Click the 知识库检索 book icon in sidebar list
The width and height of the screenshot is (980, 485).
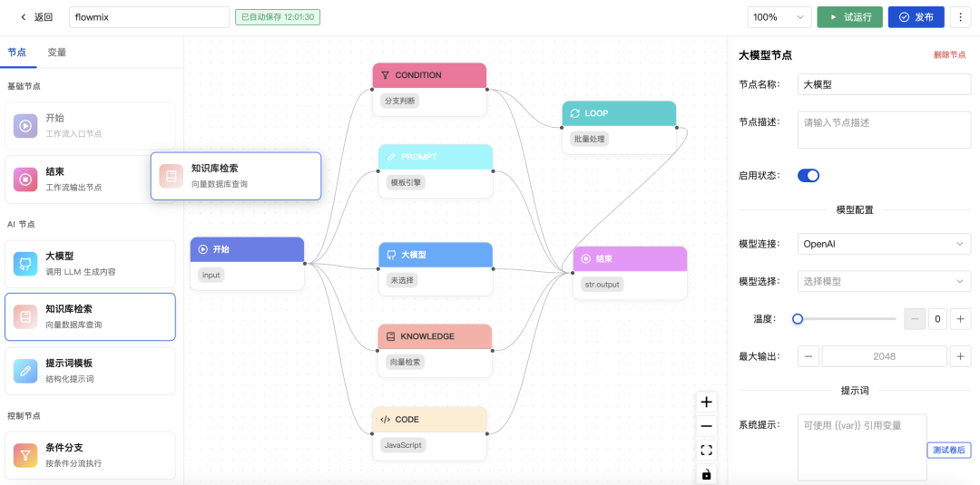point(25,317)
